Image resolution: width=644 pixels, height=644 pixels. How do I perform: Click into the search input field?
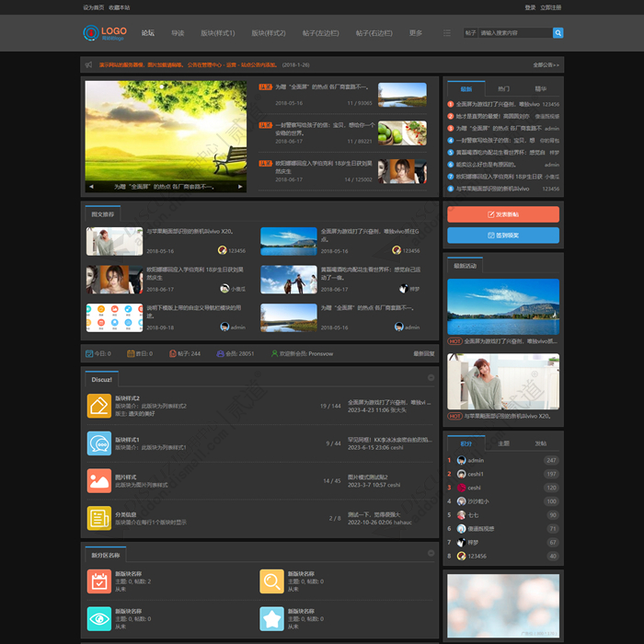tap(515, 33)
